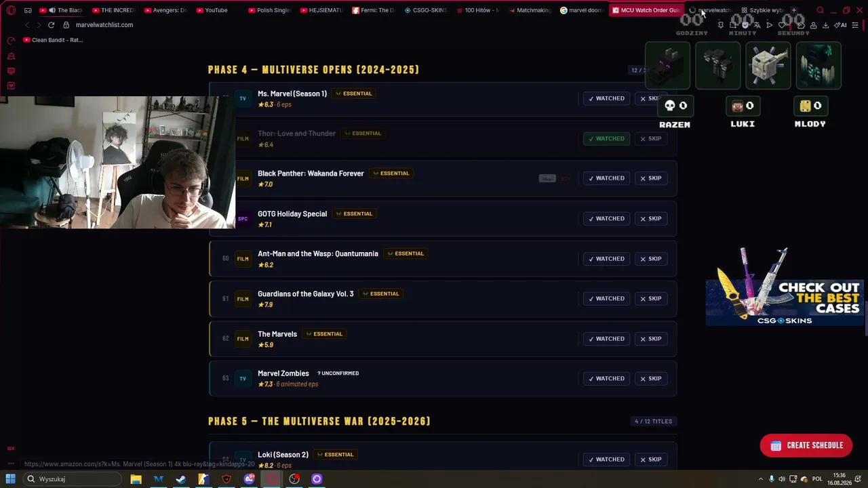Open the Brave browser taskbar icon
This screenshot has width=868, height=488.
(226, 479)
